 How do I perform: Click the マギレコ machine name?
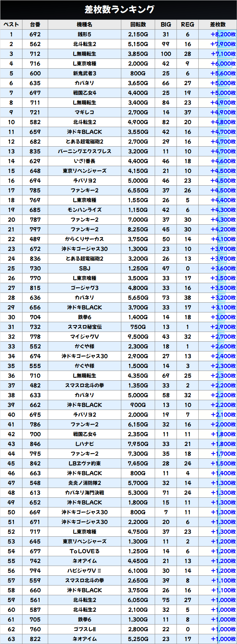85,112
